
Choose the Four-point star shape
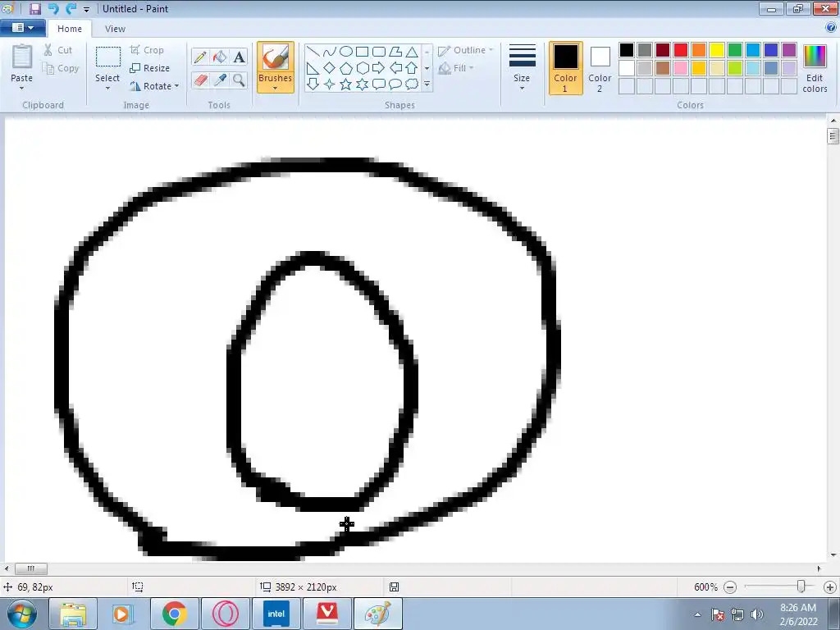330,84
